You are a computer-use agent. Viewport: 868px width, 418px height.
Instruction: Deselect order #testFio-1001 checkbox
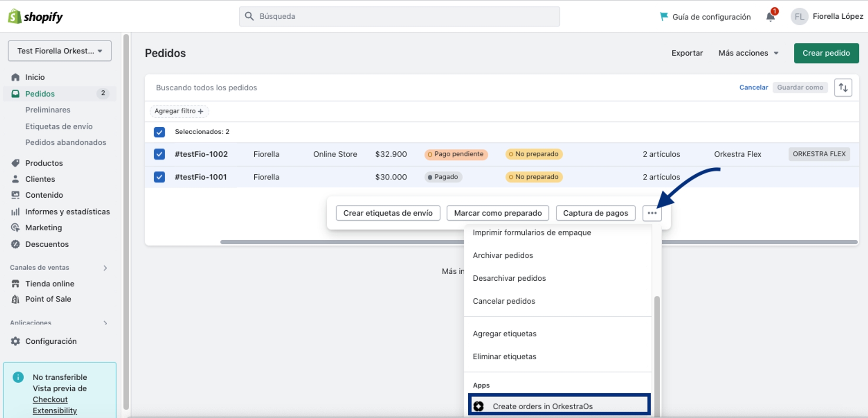(x=159, y=177)
